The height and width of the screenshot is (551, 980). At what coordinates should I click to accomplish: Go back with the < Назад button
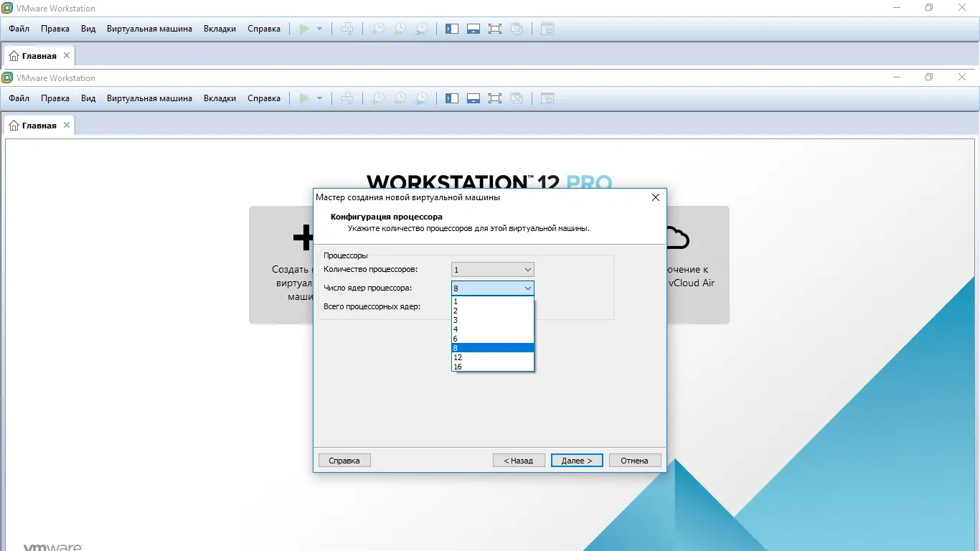pos(519,461)
